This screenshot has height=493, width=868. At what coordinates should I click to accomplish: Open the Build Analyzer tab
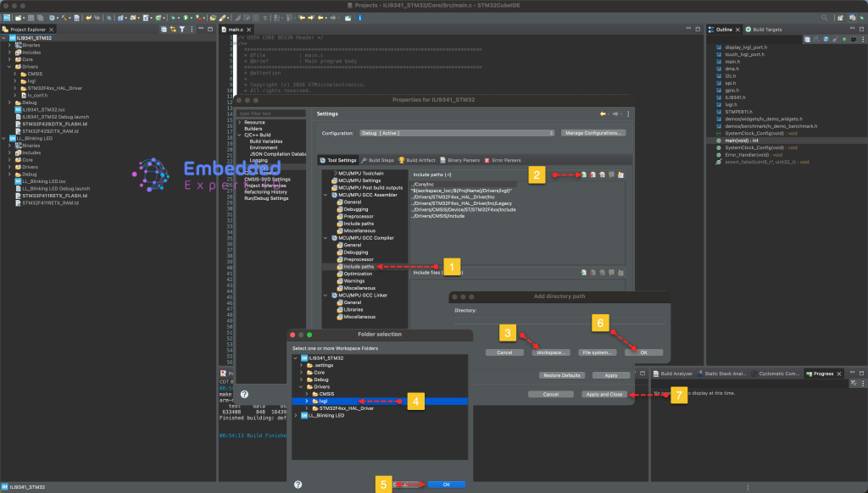click(x=676, y=373)
